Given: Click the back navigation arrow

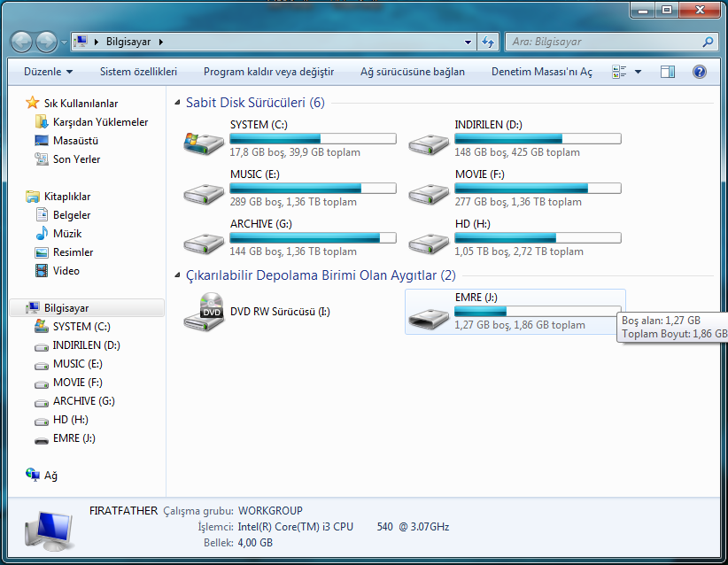Looking at the screenshot, I should click(22, 42).
